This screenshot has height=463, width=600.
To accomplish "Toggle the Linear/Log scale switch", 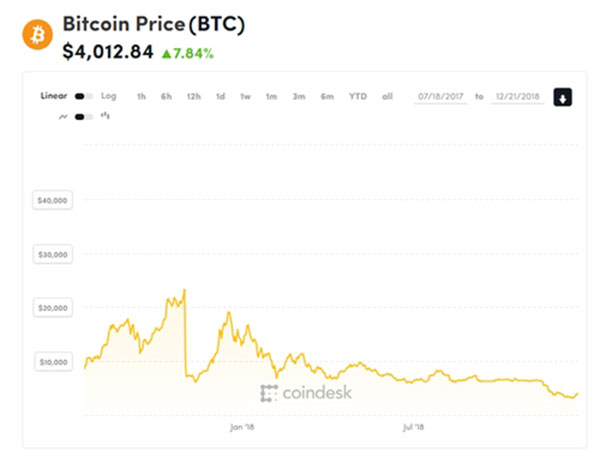I will pos(84,96).
